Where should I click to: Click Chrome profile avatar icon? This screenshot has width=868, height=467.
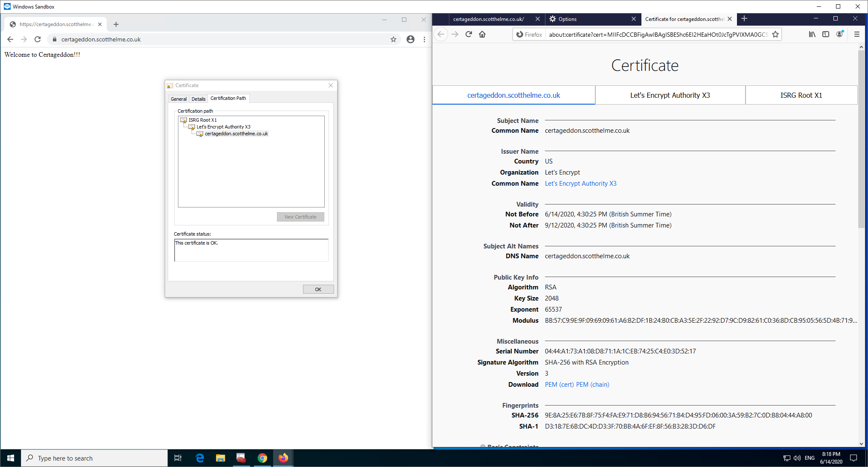(x=410, y=39)
